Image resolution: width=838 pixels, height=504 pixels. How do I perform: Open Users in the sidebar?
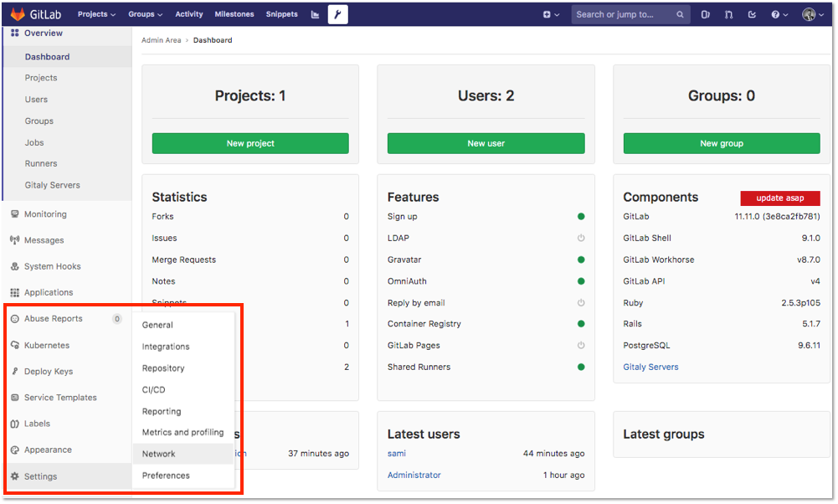36,100
